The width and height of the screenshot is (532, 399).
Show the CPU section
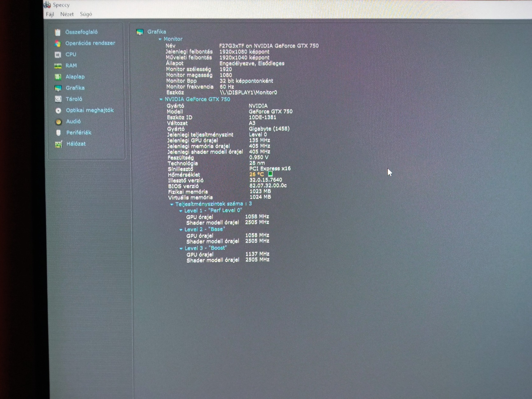[x=71, y=54]
